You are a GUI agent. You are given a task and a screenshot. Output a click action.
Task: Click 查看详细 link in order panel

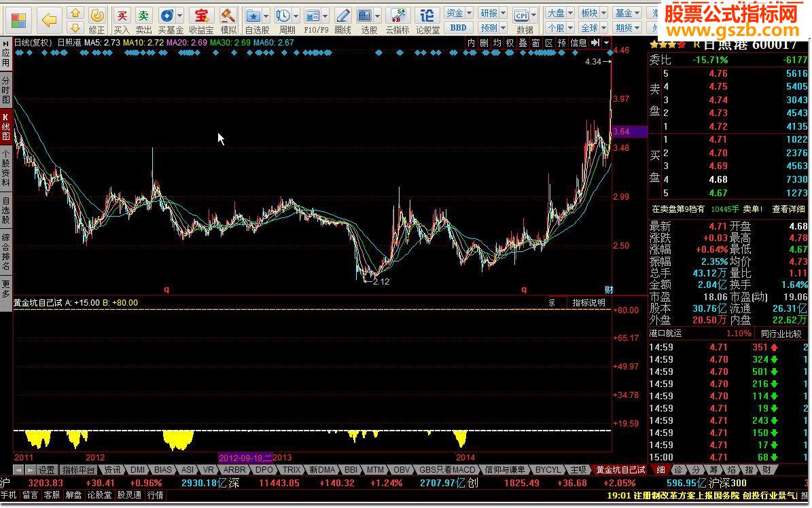[x=789, y=208]
